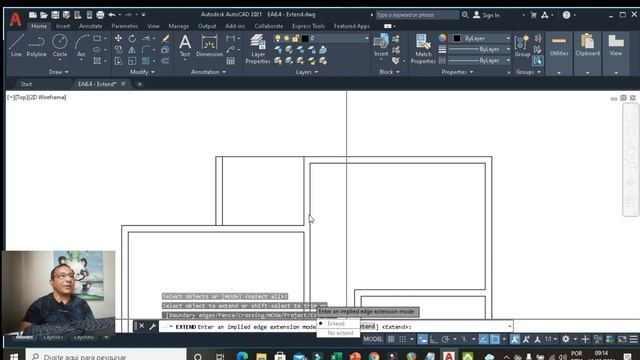Select the Line tool
The height and width of the screenshot is (360, 640).
[16, 45]
